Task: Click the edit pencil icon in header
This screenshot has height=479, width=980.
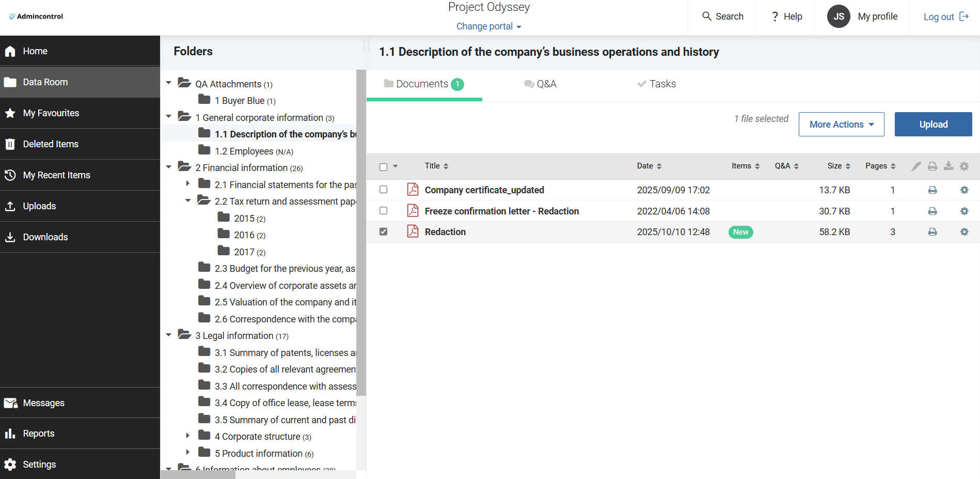Action: (x=915, y=166)
